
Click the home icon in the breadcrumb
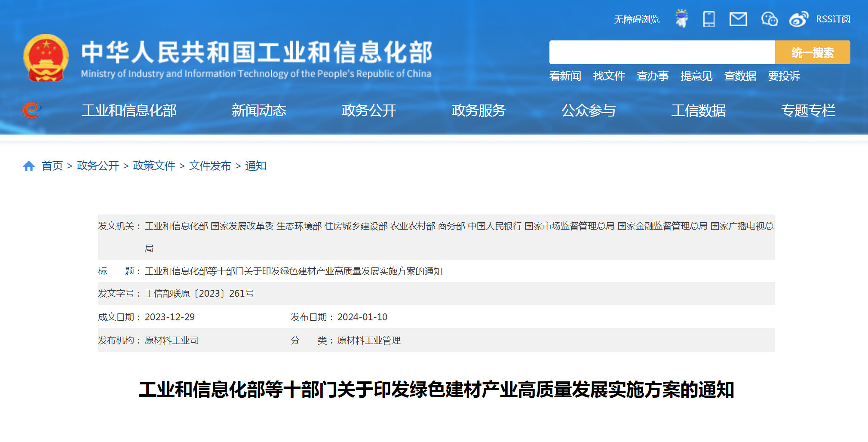pos(29,166)
